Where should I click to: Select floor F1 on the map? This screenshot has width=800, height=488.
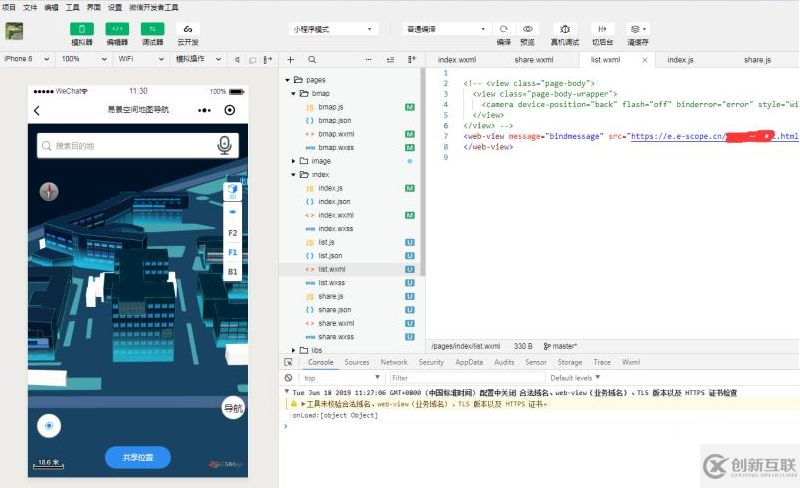(x=233, y=252)
